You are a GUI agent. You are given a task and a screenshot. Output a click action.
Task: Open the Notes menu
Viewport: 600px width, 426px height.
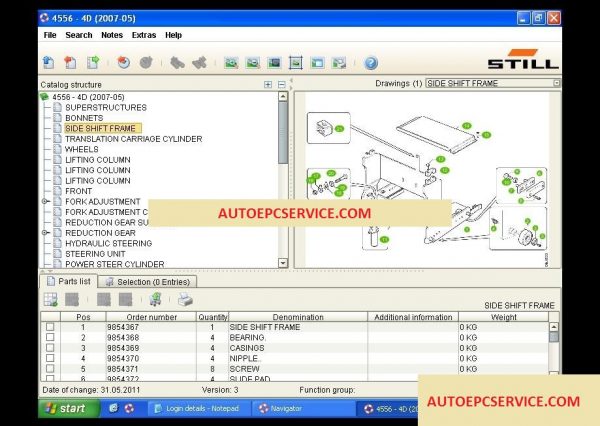coord(112,35)
